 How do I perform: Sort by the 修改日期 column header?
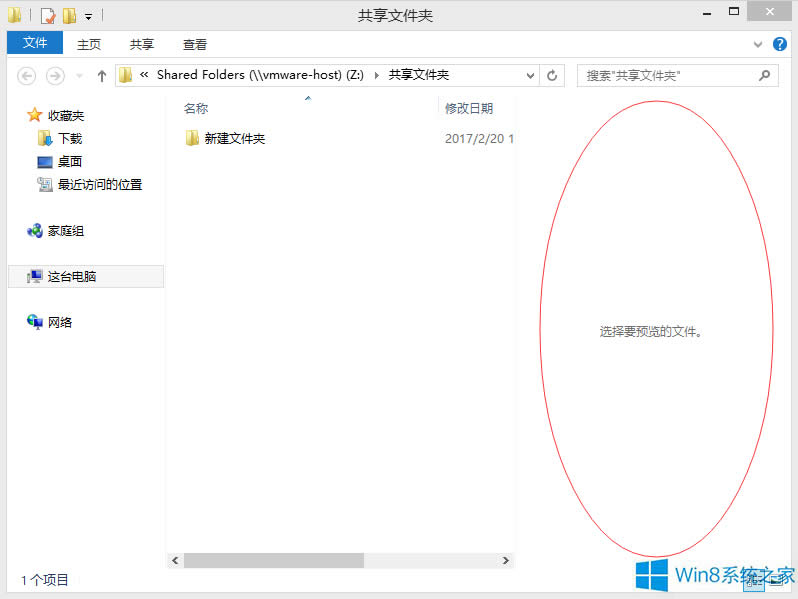click(469, 109)
